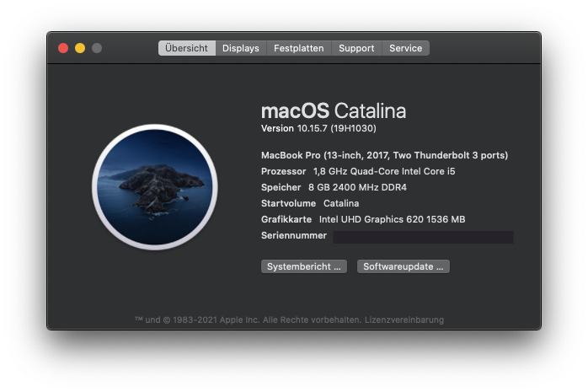Click the Systembericht button
The image size is (588, 392).
(304, 266)
